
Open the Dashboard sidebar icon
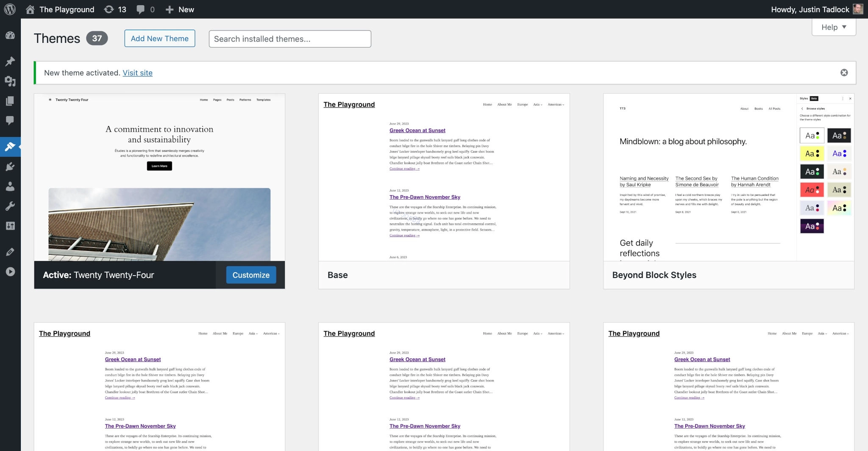point(10,36)
